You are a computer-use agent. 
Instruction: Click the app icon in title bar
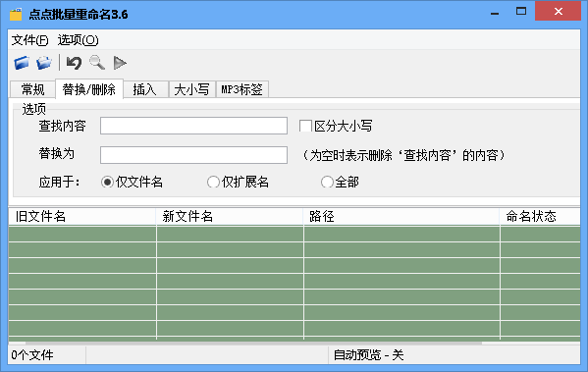[x=16, y=15]
